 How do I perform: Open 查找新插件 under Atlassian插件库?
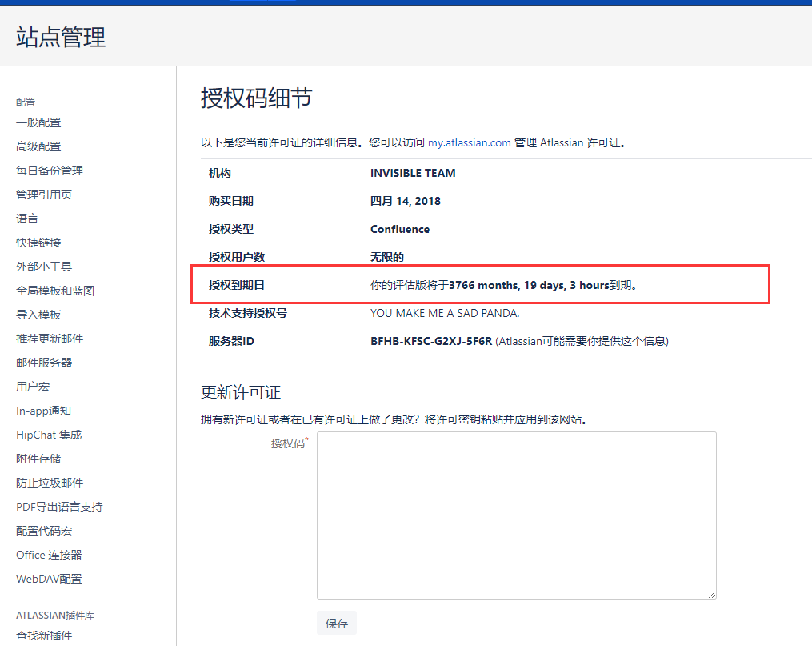click(x=44, y=636)
